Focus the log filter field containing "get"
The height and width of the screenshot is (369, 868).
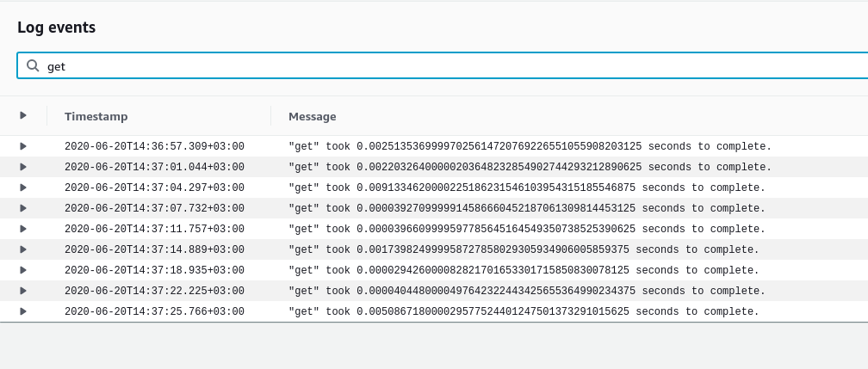click(x=443, y=66)
